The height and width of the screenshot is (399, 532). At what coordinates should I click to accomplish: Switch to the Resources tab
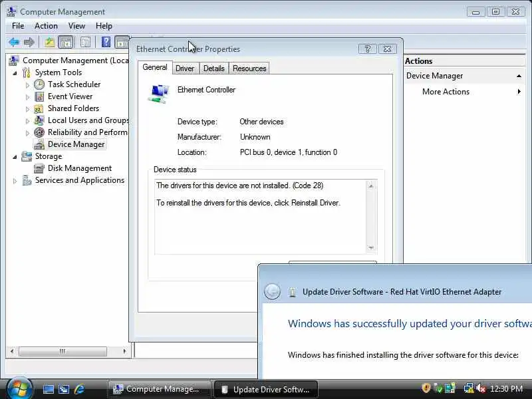[249, 68]
